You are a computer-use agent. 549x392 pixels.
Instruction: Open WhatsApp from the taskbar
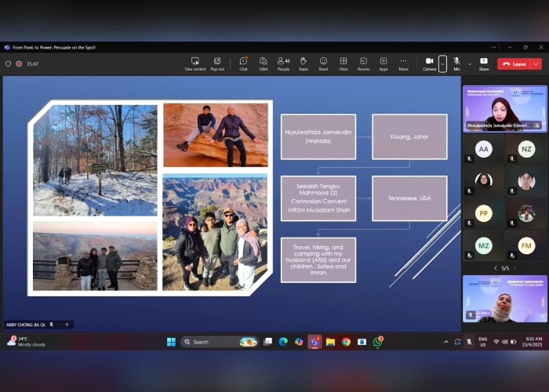click(378, 342)
